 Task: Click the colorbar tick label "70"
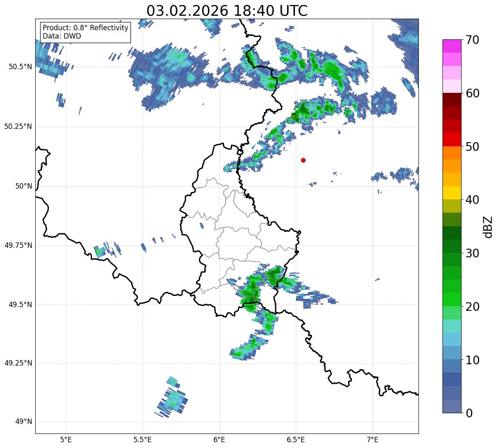472,40
